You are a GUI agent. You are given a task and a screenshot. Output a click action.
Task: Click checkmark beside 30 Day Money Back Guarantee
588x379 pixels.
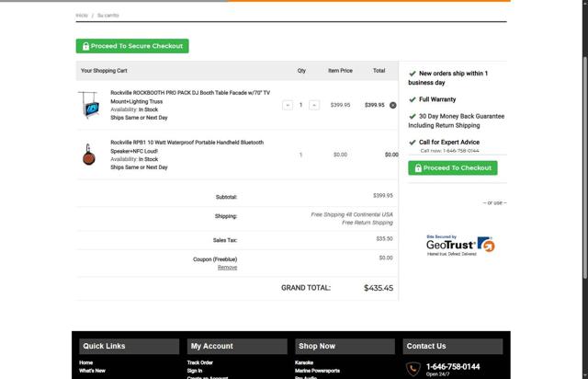tap(413, 117)
